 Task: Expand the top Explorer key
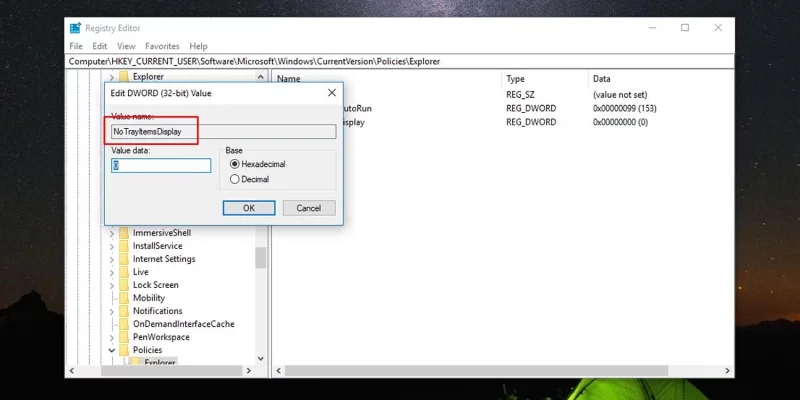pyautogui.click(x=112, y=77)
